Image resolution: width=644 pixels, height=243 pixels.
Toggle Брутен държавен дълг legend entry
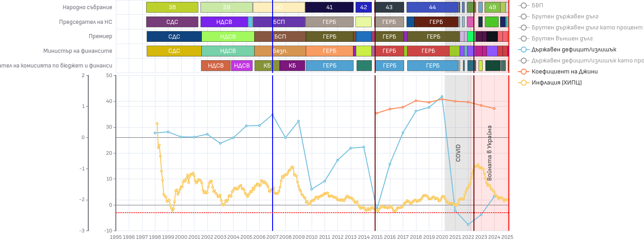click(558, 17)
